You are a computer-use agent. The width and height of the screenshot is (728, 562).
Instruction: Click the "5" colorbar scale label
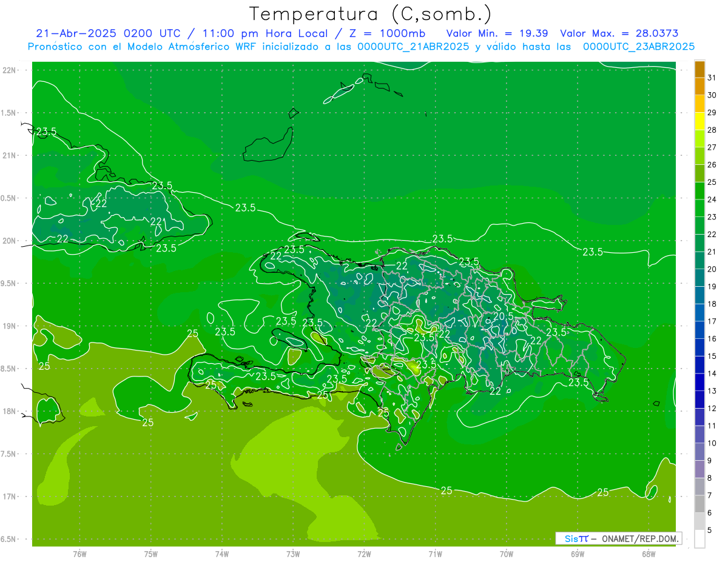coord(710,530)
